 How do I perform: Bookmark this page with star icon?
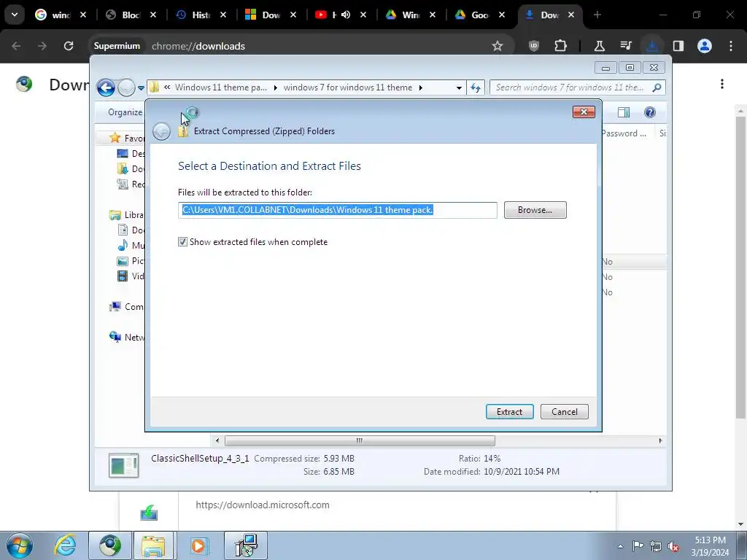[x=498, y=46]
